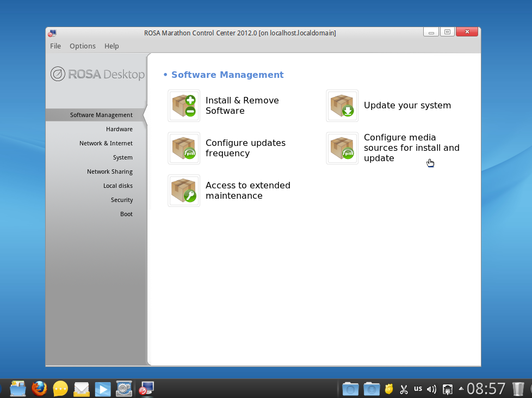
Task: Select System category in sidebar
Action: [x=122, y=157]
